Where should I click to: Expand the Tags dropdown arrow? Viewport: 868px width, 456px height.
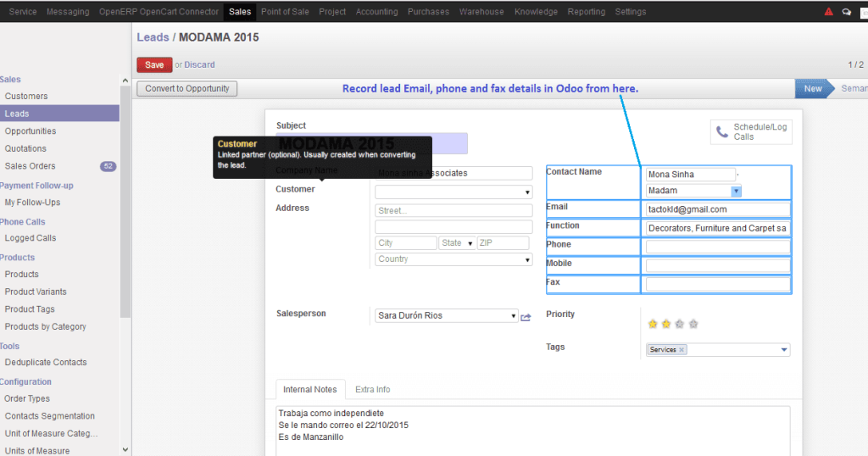(x=784, y=350)
